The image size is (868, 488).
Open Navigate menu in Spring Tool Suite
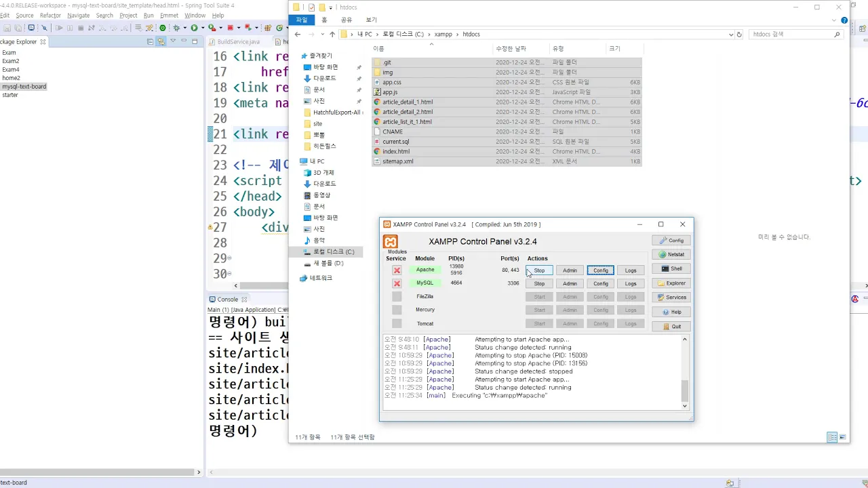click(78, 15)
